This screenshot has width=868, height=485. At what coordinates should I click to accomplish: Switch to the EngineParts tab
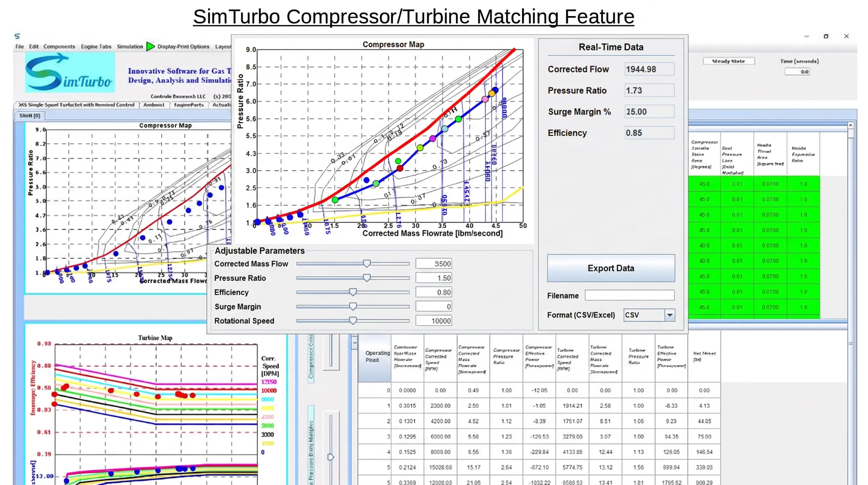(x=189, y=105)
